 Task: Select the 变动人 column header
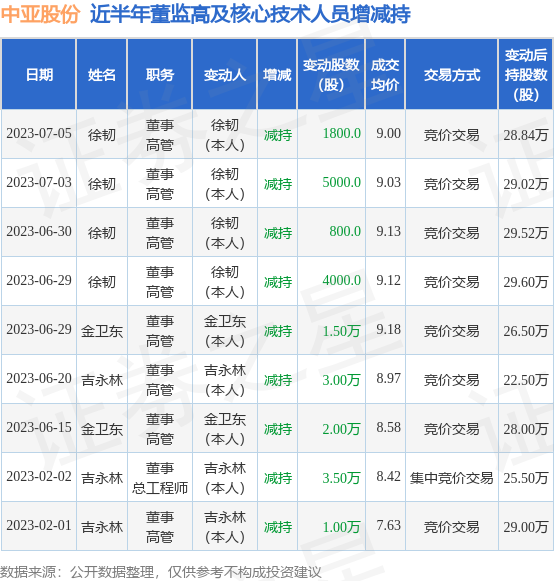225,74
